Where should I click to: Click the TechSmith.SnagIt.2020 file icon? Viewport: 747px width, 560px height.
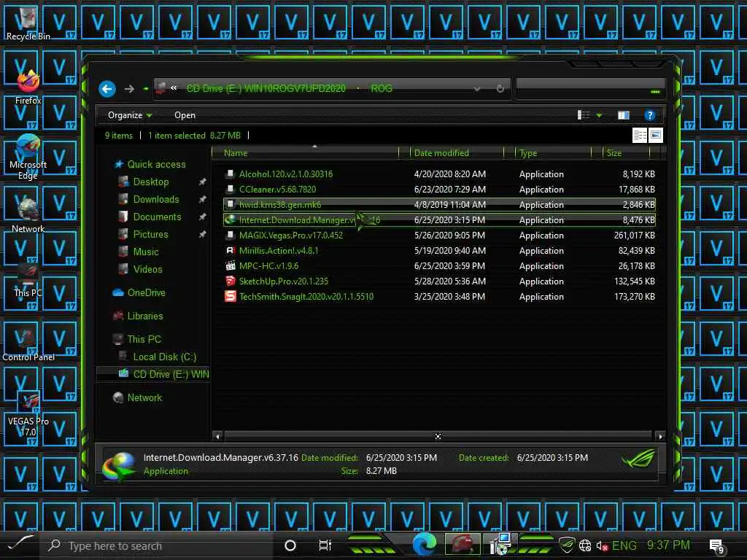pyautogui.click(x=230, y=296)
